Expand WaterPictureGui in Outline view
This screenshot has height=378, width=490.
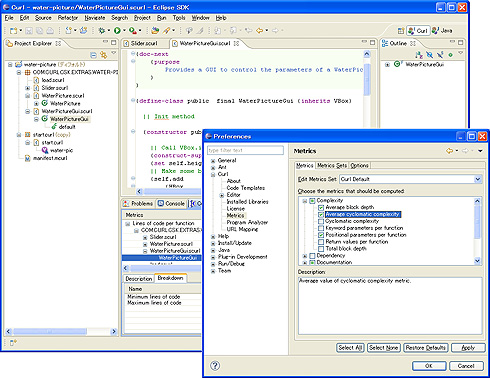coord(387,65)
